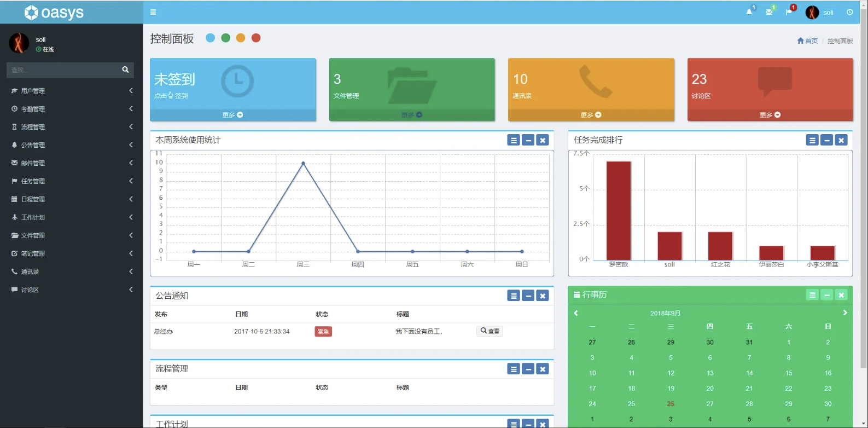Viewport: 868px width, 428px height.
Task: Open menu icon of 公告通知 panel
Action: point(514,296)
